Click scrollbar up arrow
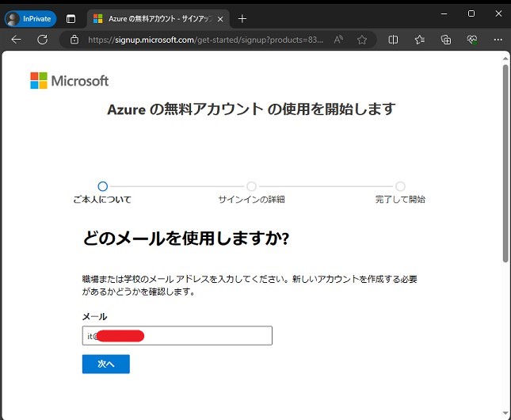This screenshot has width=511, height=420. [x=505, y=59]
